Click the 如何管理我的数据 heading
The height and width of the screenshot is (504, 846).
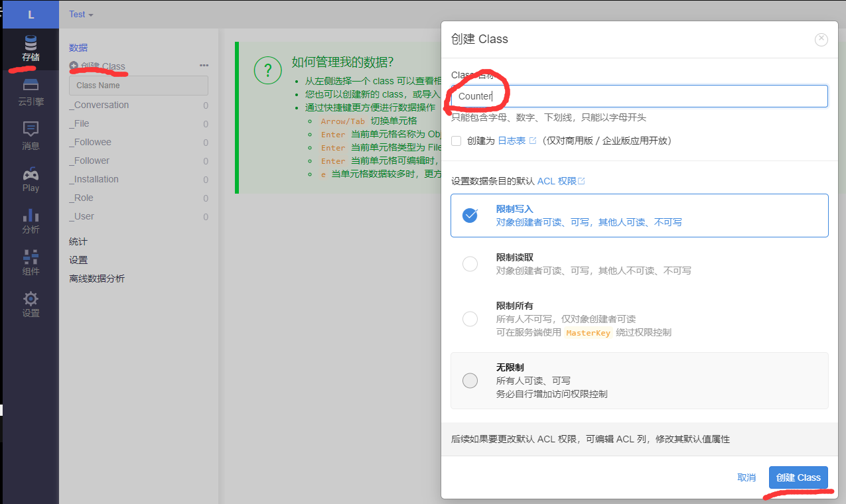[x=342, y=62]
